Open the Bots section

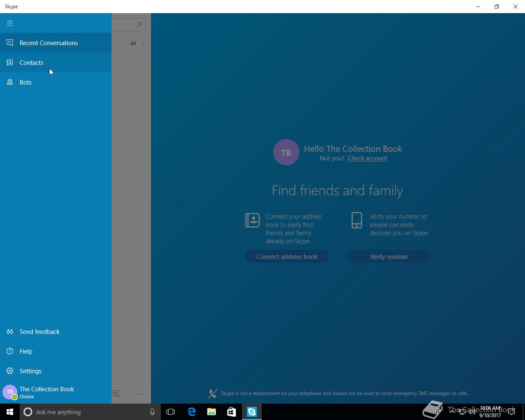click(56, 82)
